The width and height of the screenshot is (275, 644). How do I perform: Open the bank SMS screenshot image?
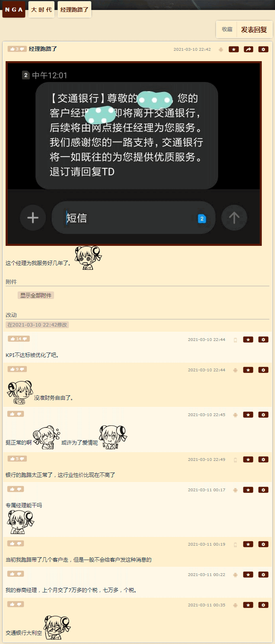pos(134,154)
